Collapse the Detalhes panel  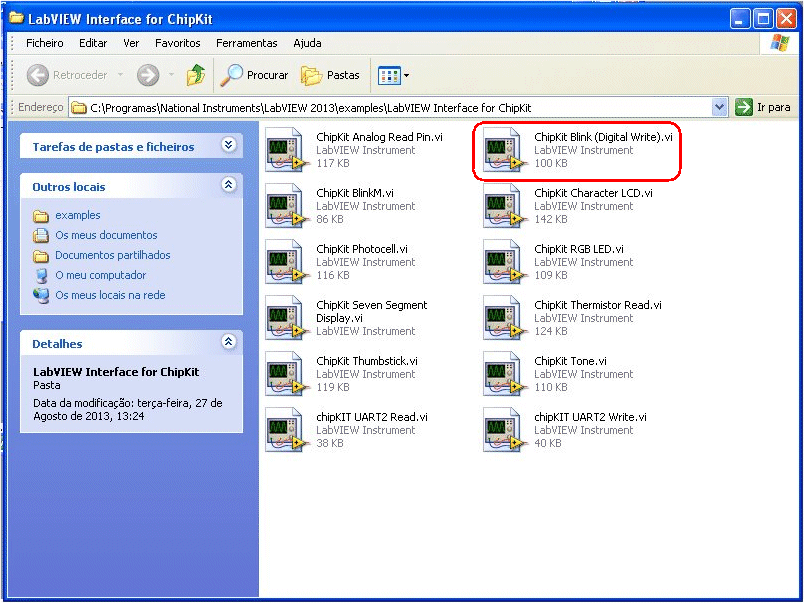228,343
